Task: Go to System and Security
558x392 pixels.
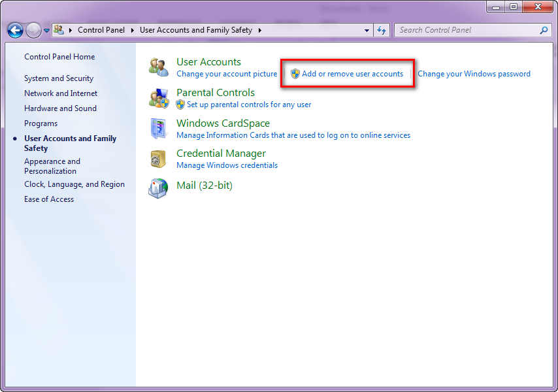Action: pos(59,78)
